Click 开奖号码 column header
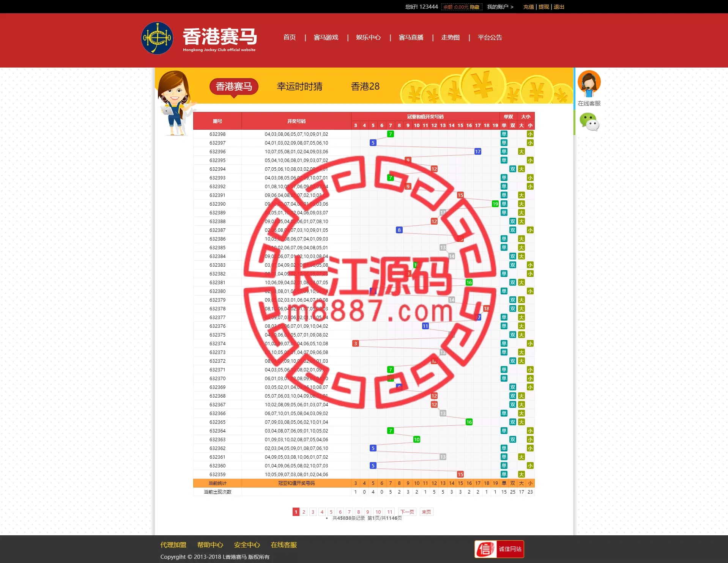The image size is (728, 563). [x=296, y=121]
